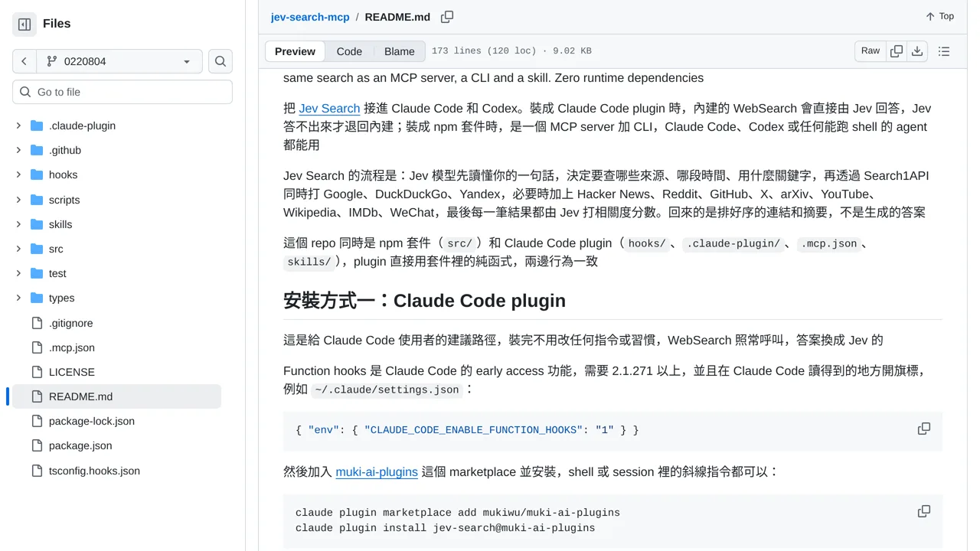This screenshot has width=980, height=551.
Task: Follow the Jev Search link
Action: pyautogui.click(x=329, y=109)
